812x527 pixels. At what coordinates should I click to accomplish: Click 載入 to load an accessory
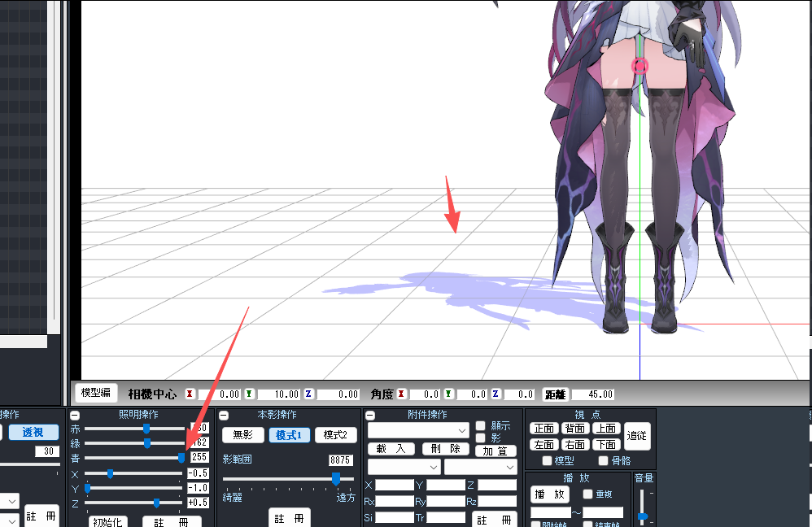pyautogui.click(x=391, y=449)
